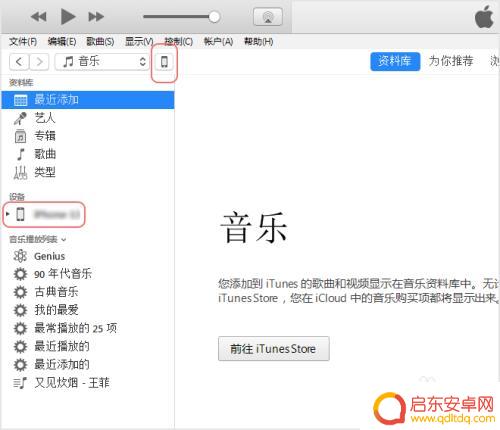Click the music note icon beside 歌曲
The image size is (500, 430).
[x=20, y=154]
